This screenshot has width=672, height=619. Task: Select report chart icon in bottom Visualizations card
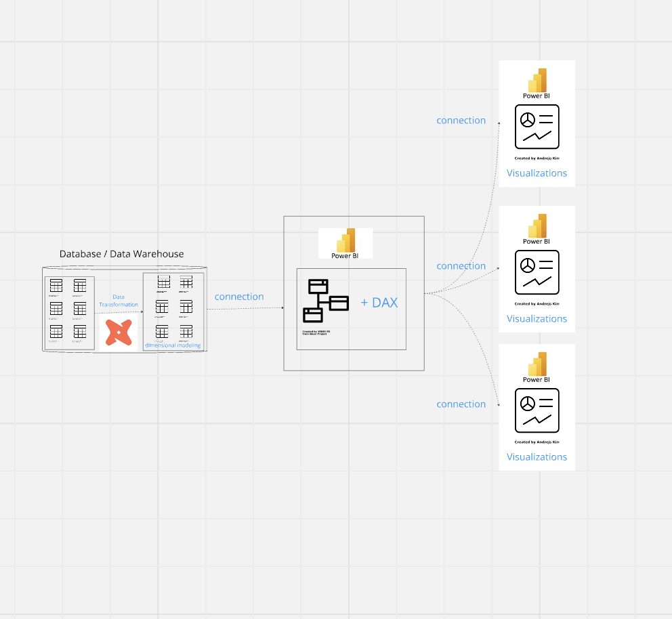[x=537, y=410]
